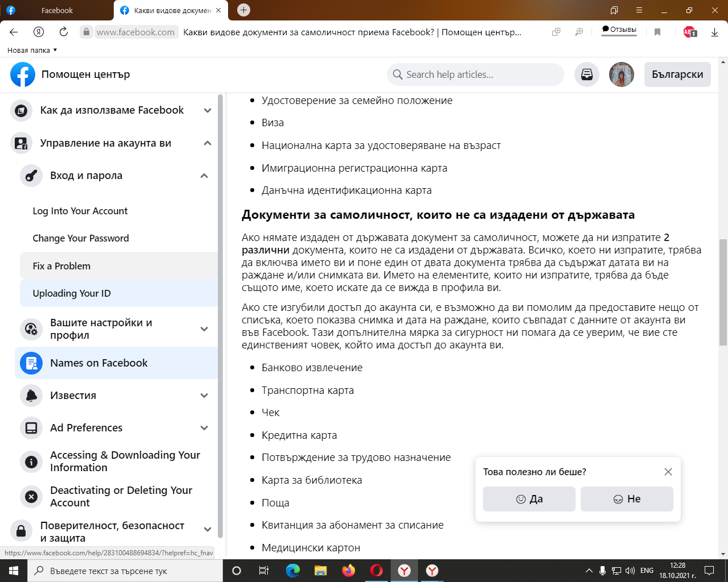Open Opera from taskbar
Image resolution: width=728 pixels, height=582 pixels.
pyautogui.click(x=377, y=571)
